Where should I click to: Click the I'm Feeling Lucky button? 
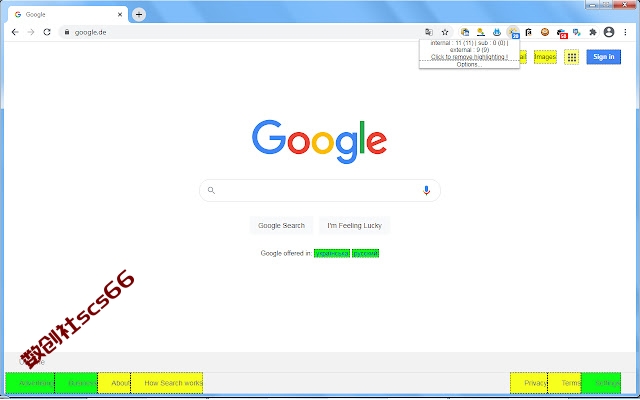click(x=354, y=225)
